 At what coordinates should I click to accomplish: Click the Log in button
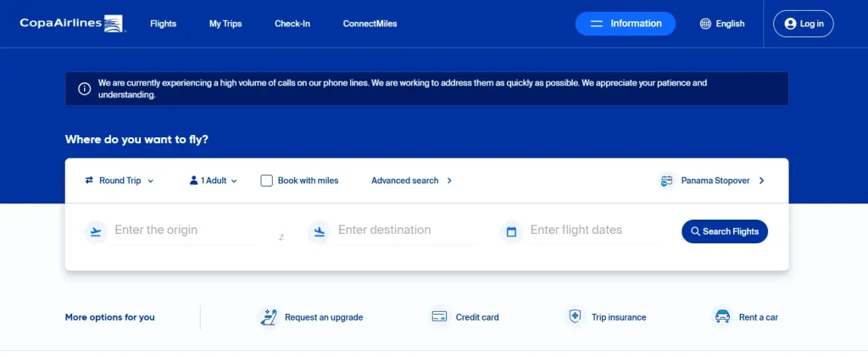pos(804,24)
